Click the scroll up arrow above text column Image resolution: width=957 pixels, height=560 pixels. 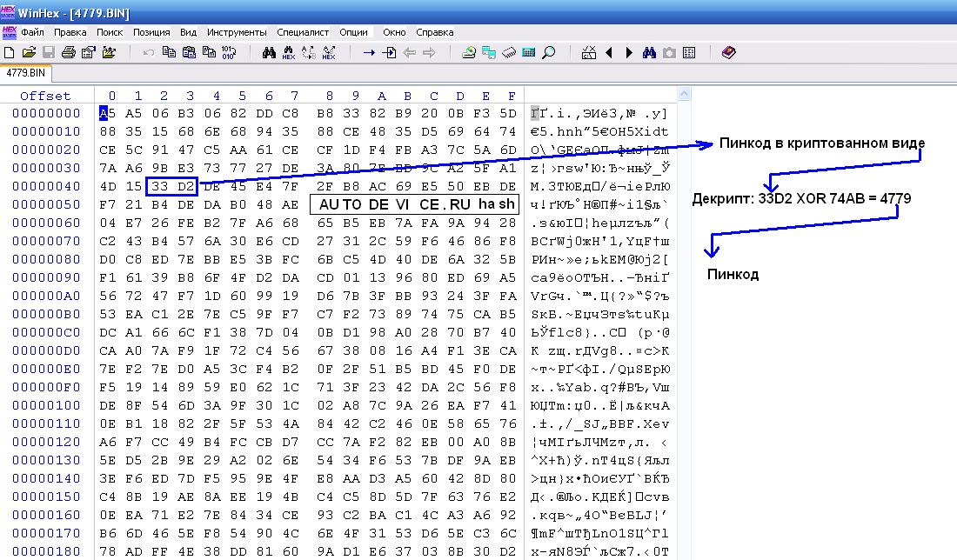pos(684,94)
